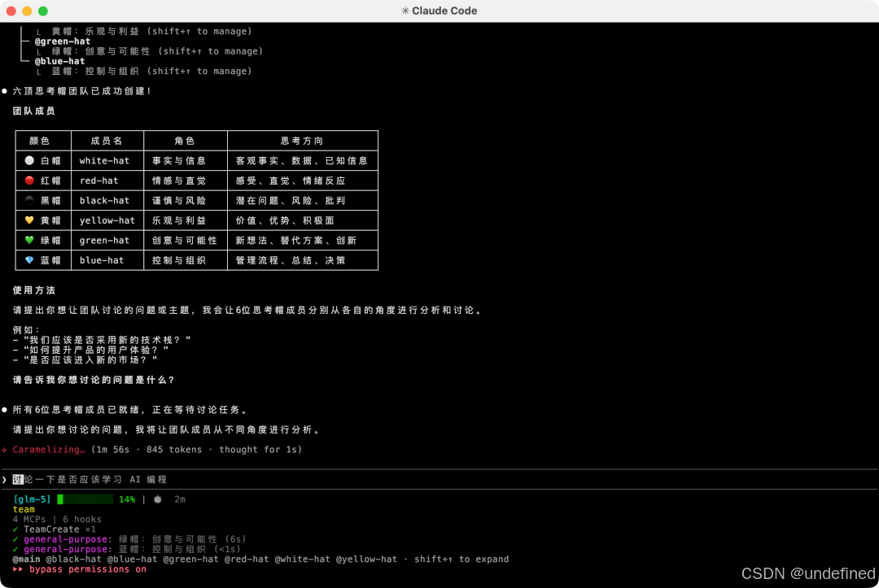
Task: Click the @main teammate tag
Action: (x=26, y=559)
